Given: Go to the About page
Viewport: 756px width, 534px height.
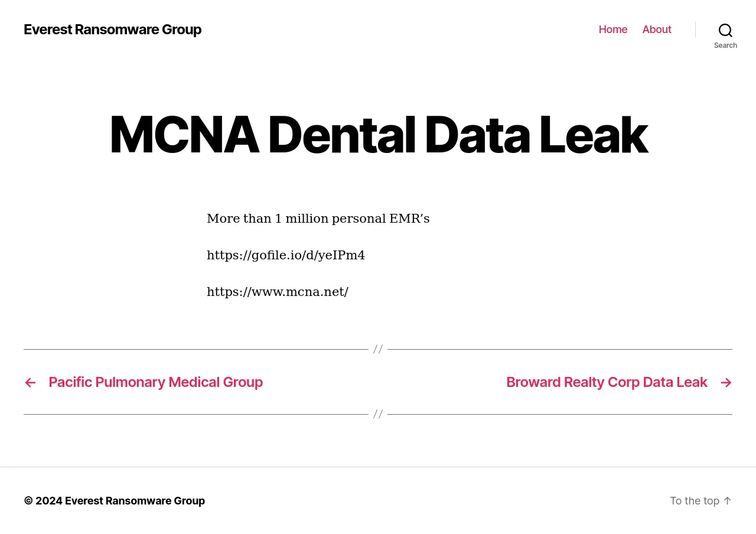Looking at the screenshot, I should [657, 30].
